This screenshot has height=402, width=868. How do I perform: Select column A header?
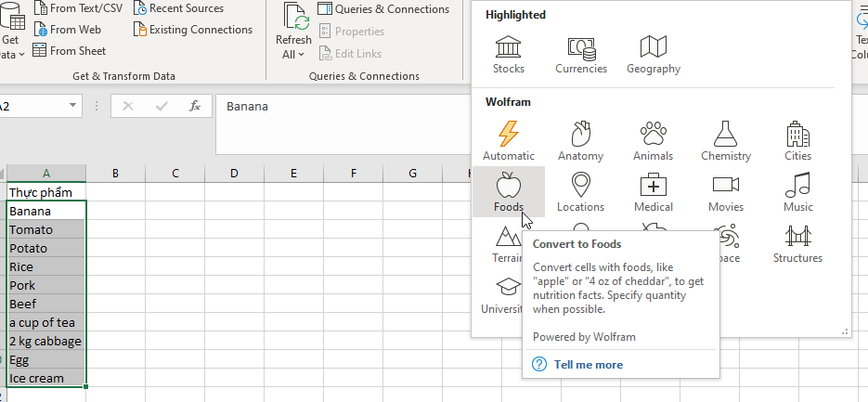[46, 174]
